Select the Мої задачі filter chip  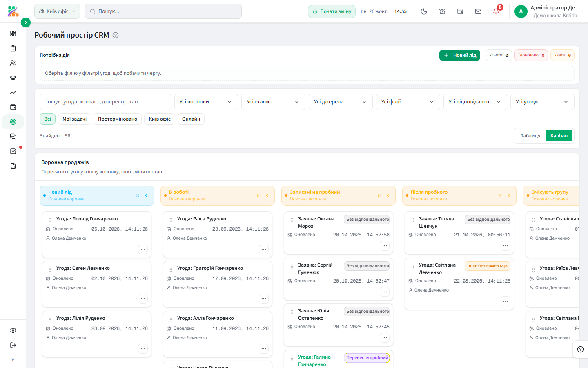pyautogui.click(x=75, y=119)
